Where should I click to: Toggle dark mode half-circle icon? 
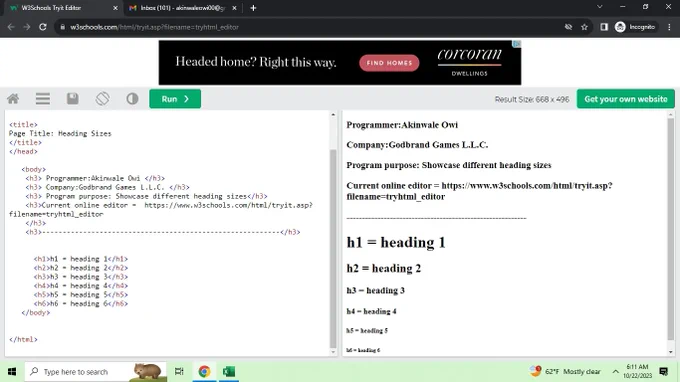132,99
